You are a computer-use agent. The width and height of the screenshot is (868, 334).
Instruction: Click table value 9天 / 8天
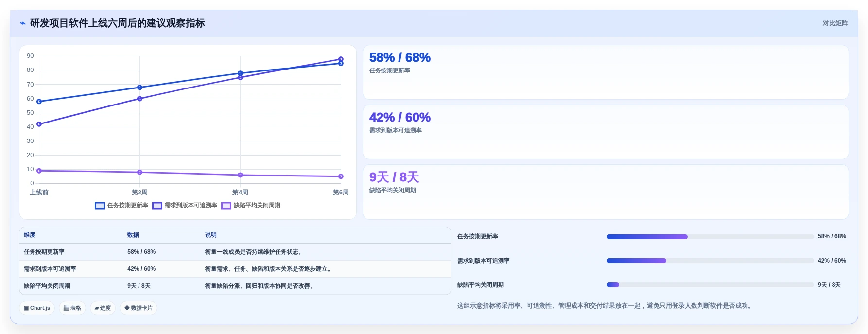(139, 286)
